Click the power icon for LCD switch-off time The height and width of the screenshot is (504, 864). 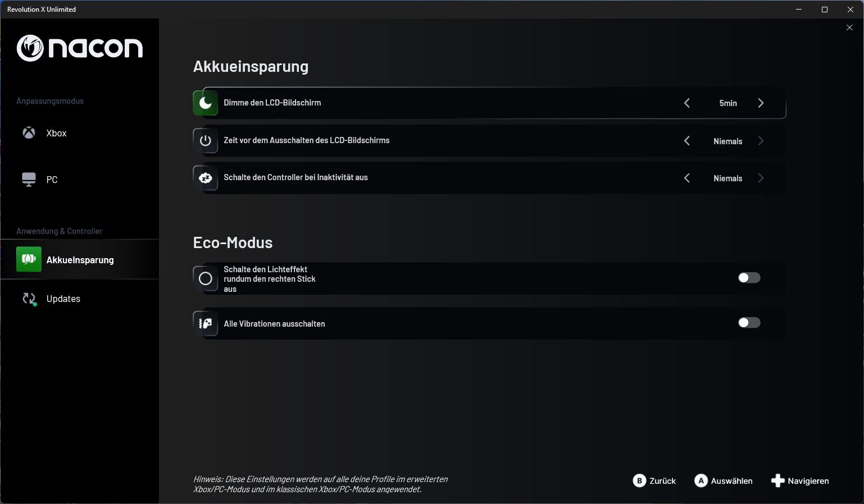[x=206, y=141]
